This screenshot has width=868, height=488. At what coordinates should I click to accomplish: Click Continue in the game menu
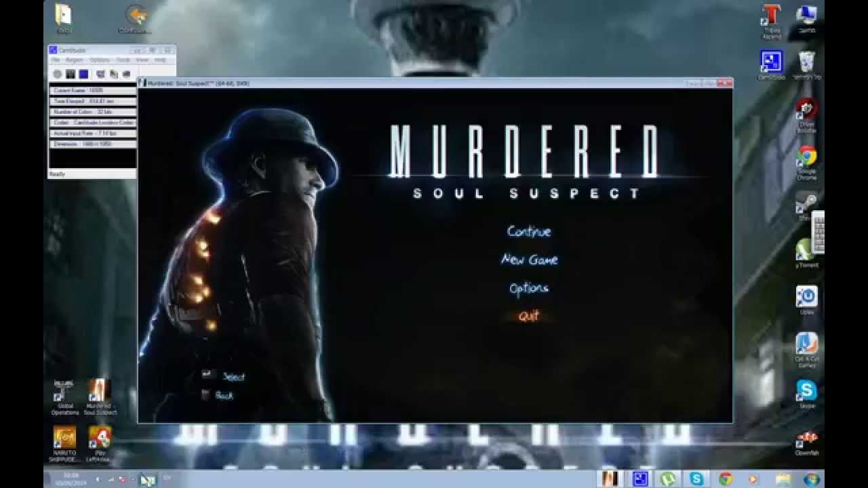529,231
